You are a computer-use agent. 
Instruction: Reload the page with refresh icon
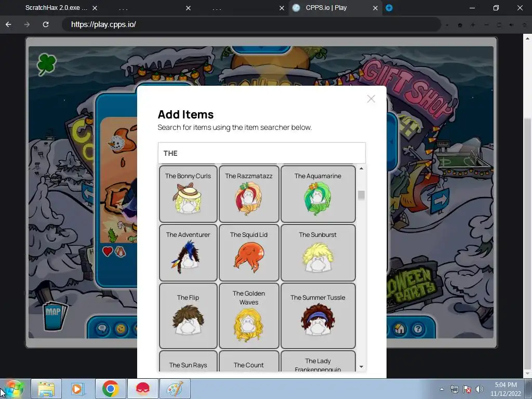[46, 24]
